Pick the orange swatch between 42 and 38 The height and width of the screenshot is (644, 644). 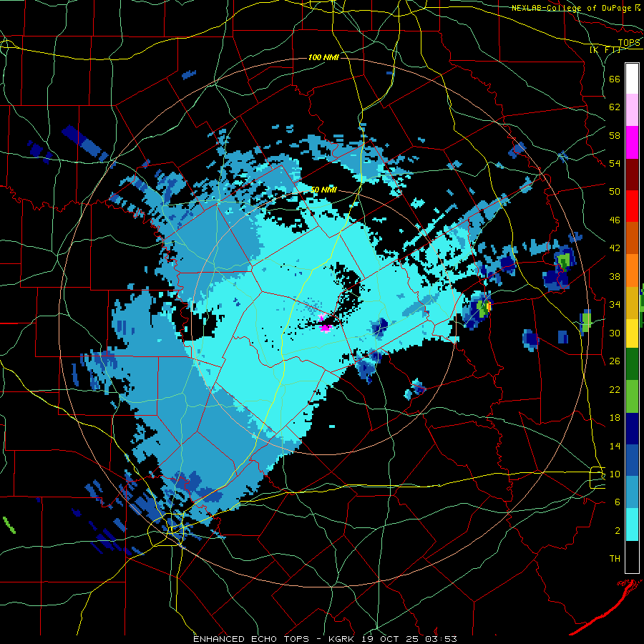(x=632, y=270)
